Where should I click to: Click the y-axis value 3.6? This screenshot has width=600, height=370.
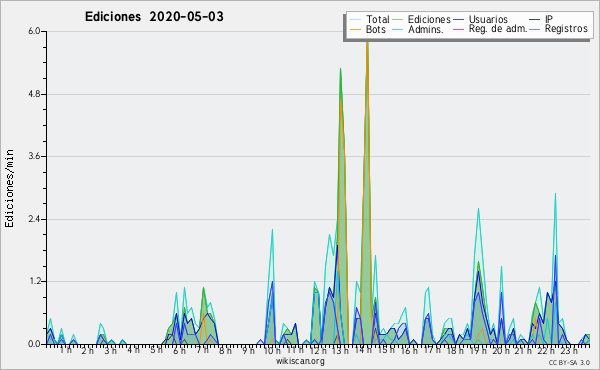[x=34, y=156]
